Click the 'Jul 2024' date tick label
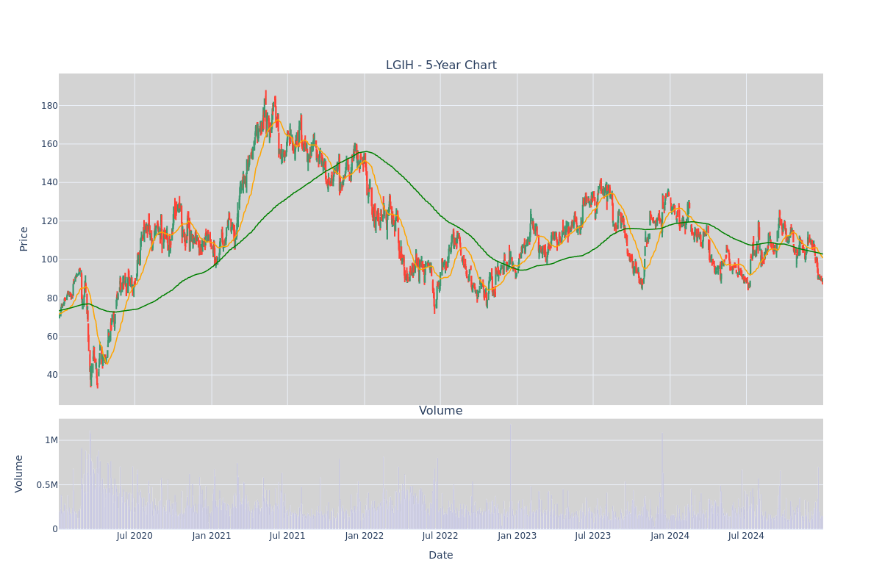The width and height of the screenshot is (882, 588). [x=746, y=536]
